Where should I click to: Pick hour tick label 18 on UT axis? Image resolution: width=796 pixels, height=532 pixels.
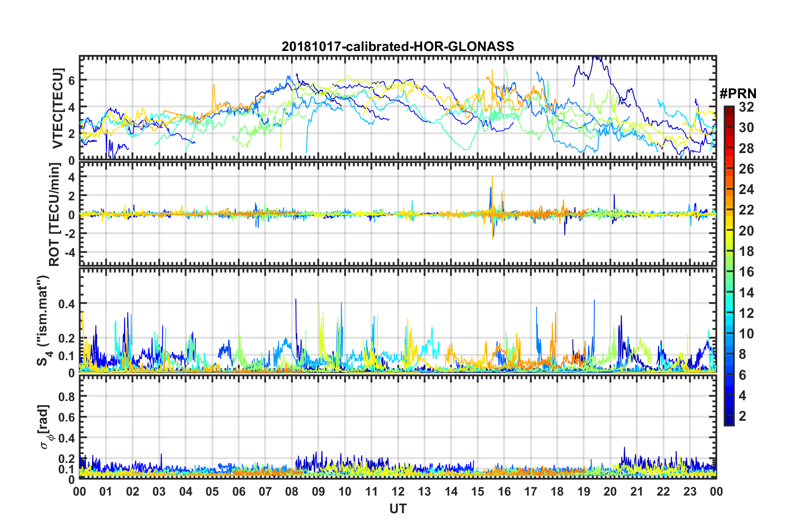click(557, 491)
